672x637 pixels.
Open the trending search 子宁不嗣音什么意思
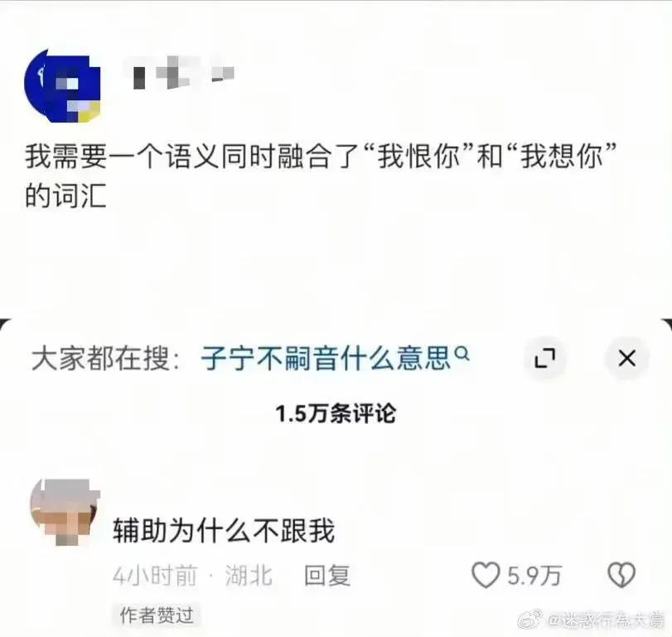[326, 358]
